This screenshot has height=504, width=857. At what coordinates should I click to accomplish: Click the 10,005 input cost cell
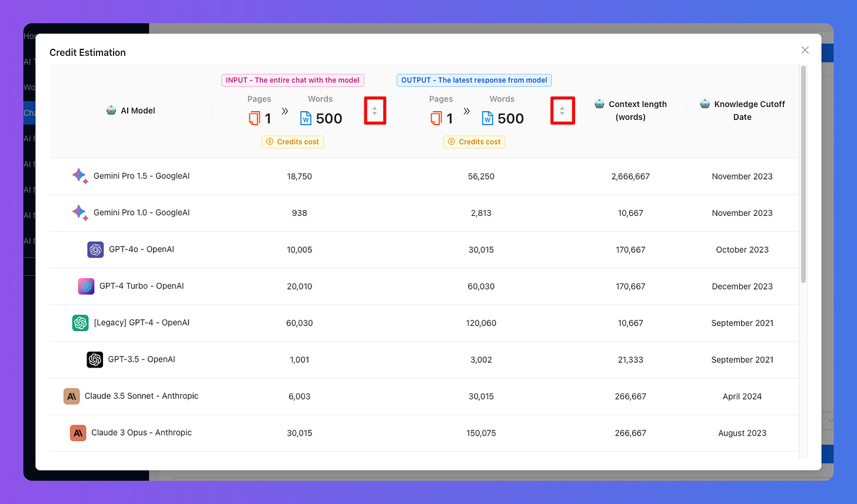pyautogui.click(x=299, y=250)
